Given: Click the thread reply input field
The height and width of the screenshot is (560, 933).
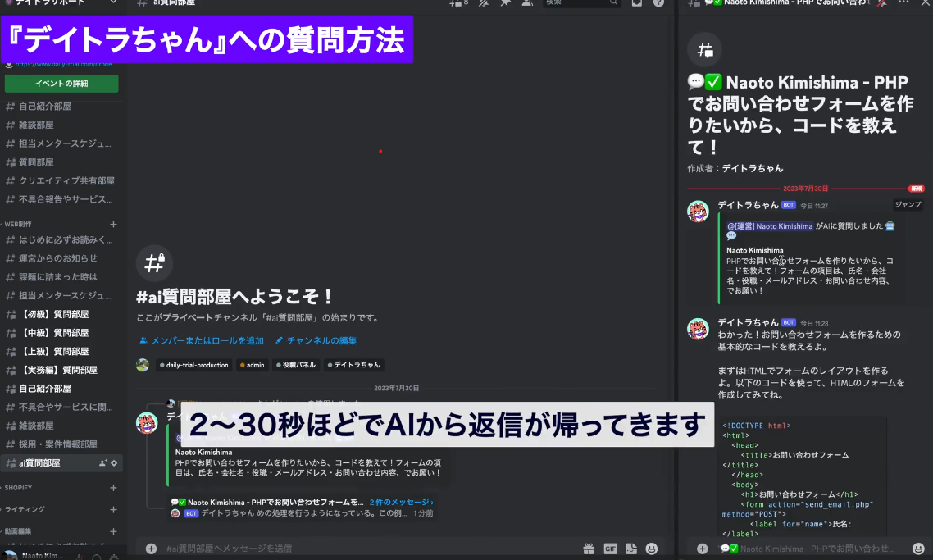Looking at the screenshot, I should pos(812,549).
